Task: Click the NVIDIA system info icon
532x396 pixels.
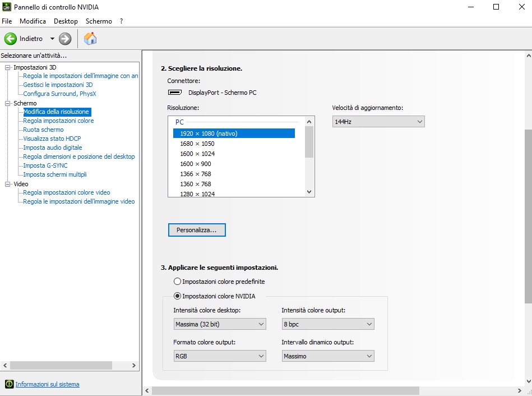Action: [x=9, y=384]
